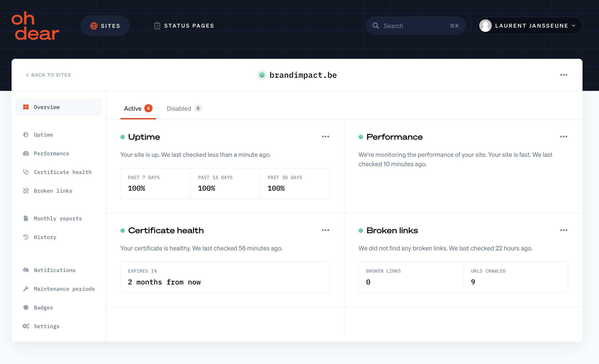599x364 pixels.
Task: Click the Settings gears icon
Action: 26,326
